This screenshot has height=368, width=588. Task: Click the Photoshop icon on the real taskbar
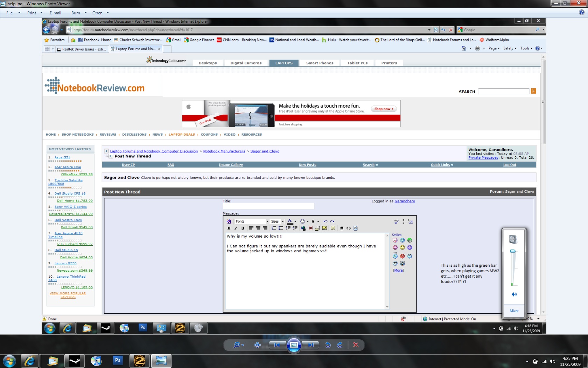pos(118,360)
